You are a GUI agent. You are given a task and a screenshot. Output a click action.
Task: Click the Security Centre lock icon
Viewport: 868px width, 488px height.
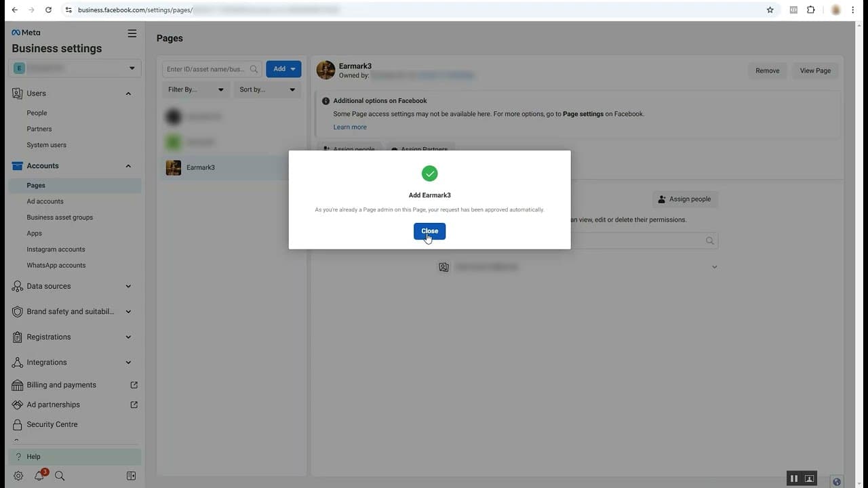tap(17, 425)
